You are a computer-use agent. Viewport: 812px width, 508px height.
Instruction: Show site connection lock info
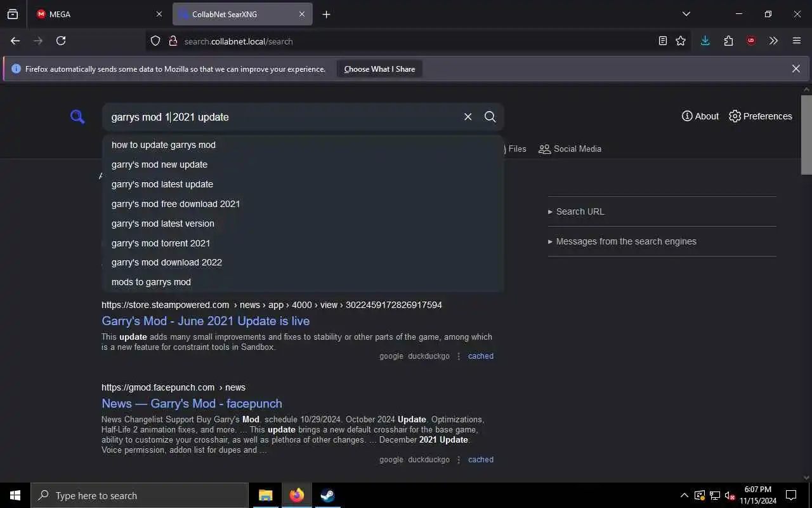(x=172, y=41)
